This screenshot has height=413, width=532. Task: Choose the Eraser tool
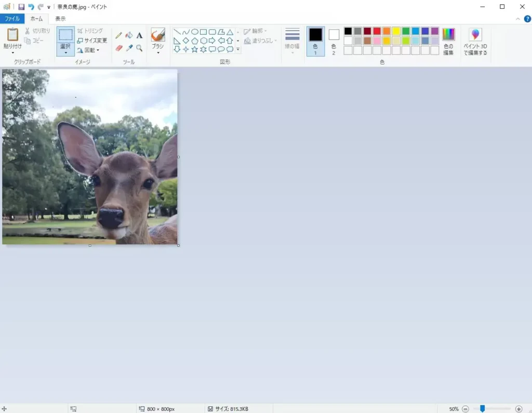pos(118,48)
